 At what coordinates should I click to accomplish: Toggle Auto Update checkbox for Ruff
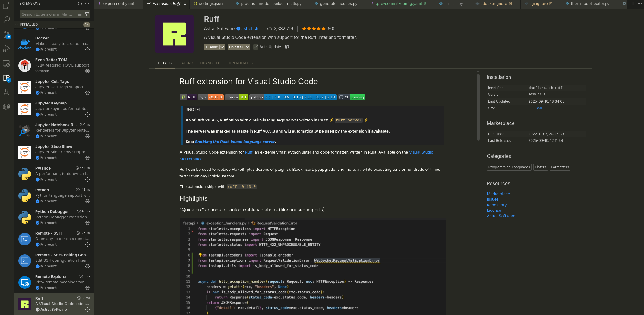pyautogui.click(x=256, y=47)
